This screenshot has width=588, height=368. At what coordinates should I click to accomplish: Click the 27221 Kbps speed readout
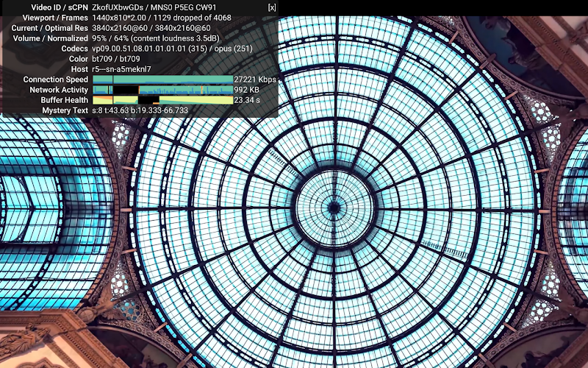(x=255, y=79)
